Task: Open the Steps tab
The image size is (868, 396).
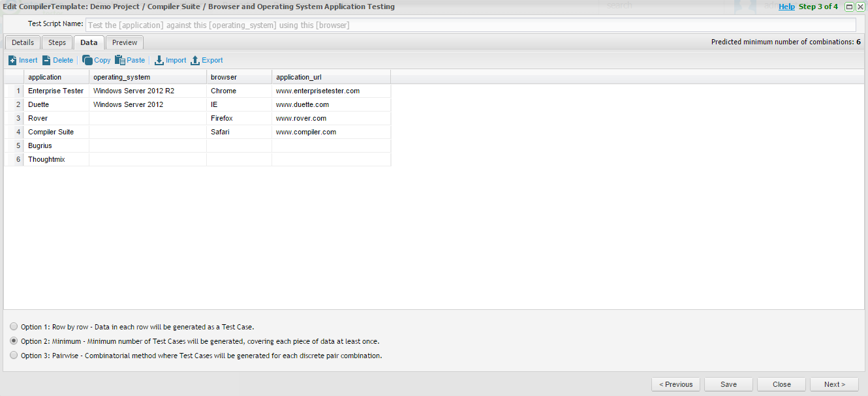Action: click(x=57, y=42)
